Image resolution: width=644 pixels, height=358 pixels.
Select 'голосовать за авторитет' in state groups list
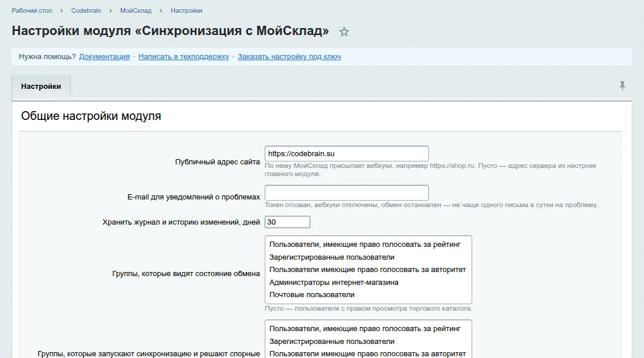click(x=368, y=270)
